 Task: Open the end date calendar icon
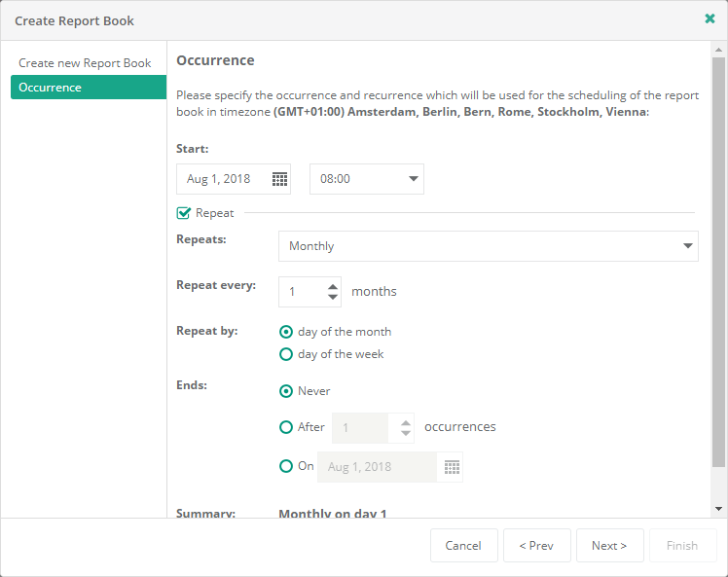(452, 467)
